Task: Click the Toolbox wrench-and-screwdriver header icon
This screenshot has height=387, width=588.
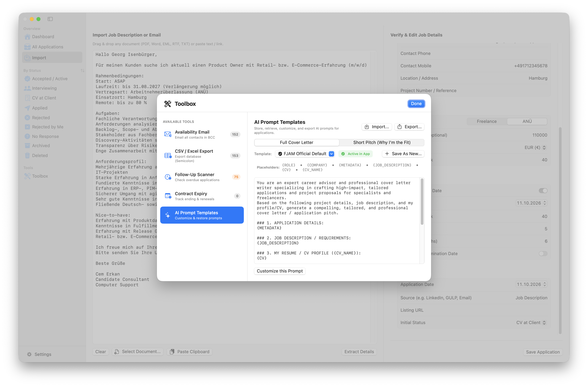Action: (x=168, y=104)
